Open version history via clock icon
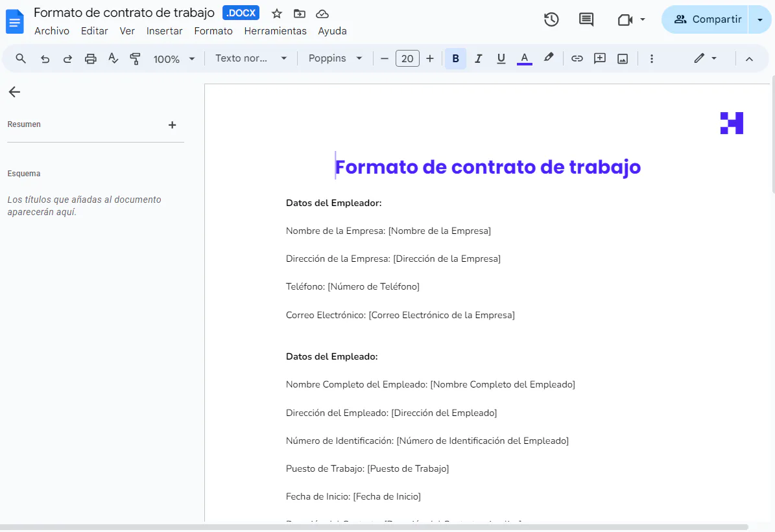Viewport: 775px width, 532px height. 551,19
